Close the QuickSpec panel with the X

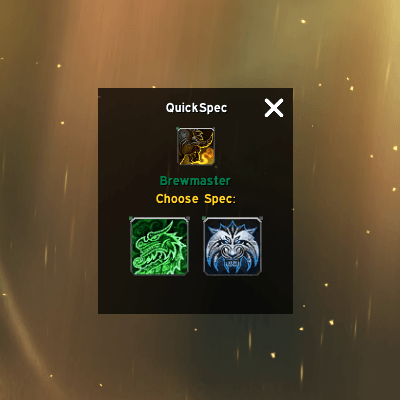[274, 108]
